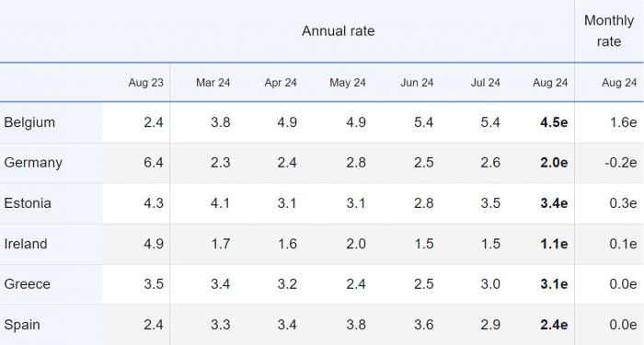Viewport: 644px width, 345px height.
Task: Click the Belgium row label
Action: point(29,122)
